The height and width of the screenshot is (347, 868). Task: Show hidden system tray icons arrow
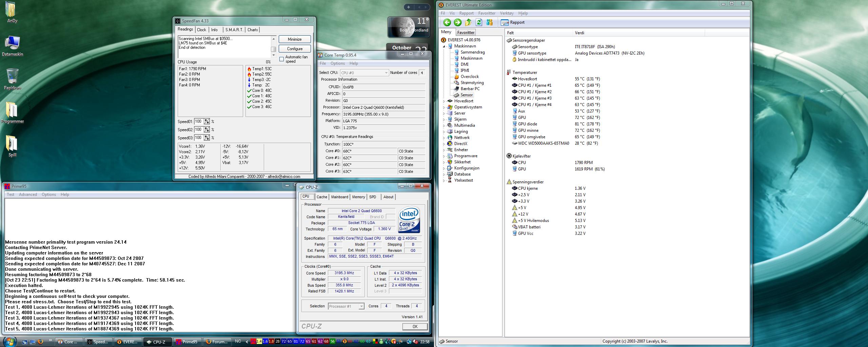click(247, 342)
